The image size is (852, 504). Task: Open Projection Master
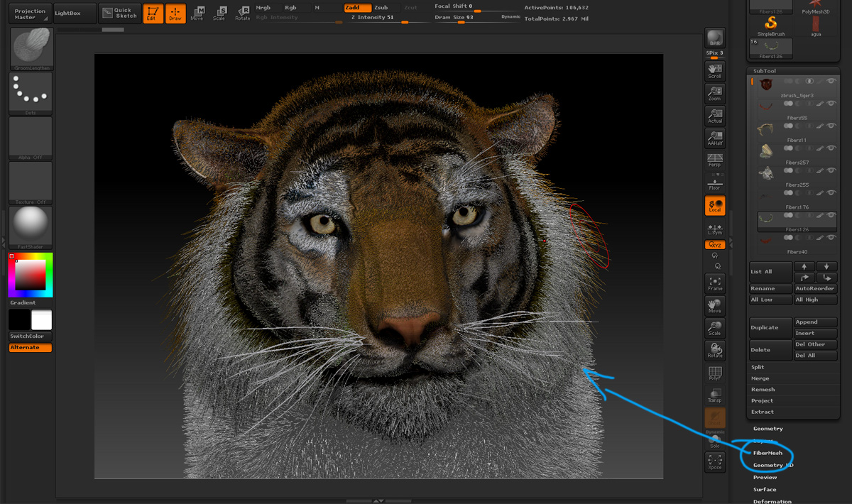[31, 13]
